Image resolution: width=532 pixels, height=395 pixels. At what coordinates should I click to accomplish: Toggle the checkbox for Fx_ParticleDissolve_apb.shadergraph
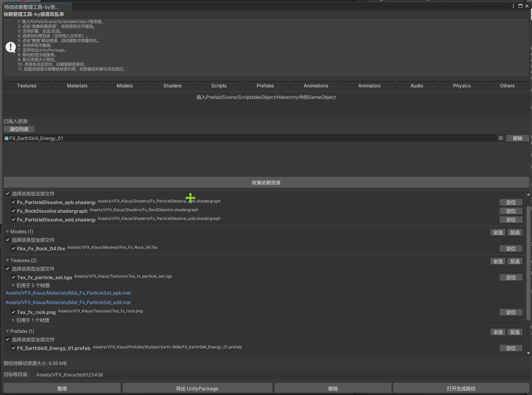(x=13, y=202)
